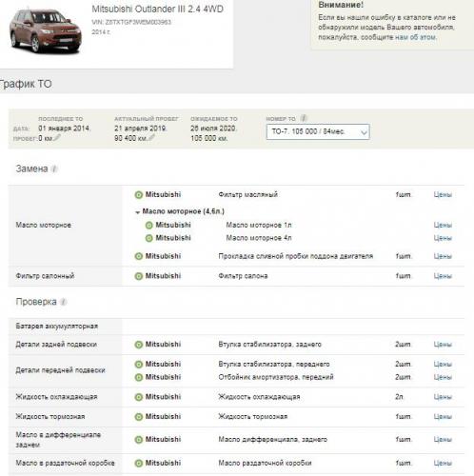The width and height of the screenshot is (474, 476).
Task: Open Цены link for Жидкость охлаждающая
Action: [x=443, y=397]
